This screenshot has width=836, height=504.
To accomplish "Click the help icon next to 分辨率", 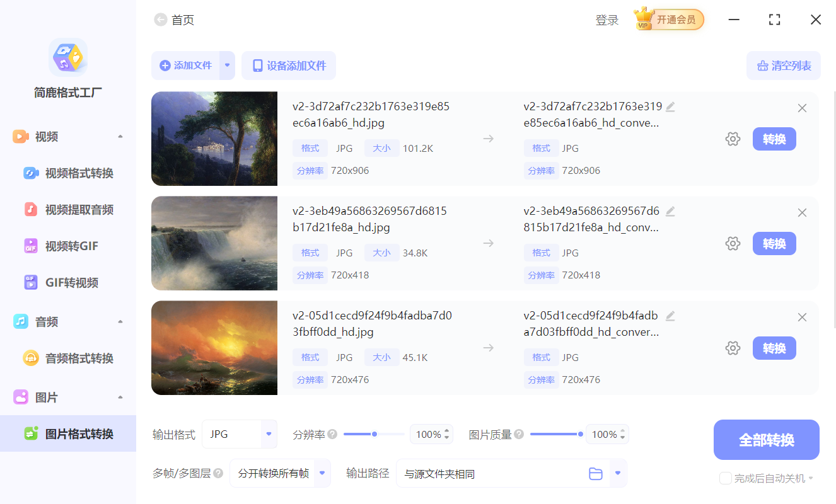I will (x=332, y=434).
